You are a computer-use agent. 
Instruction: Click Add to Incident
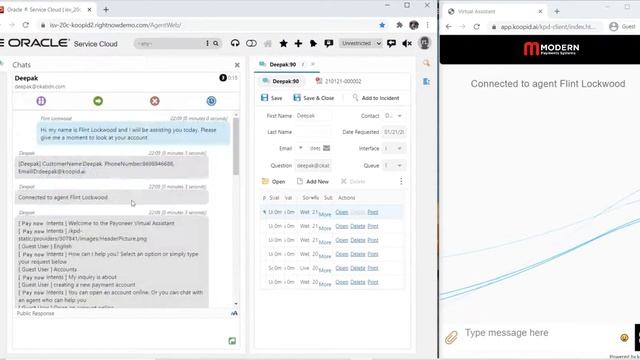coord(376,98)
